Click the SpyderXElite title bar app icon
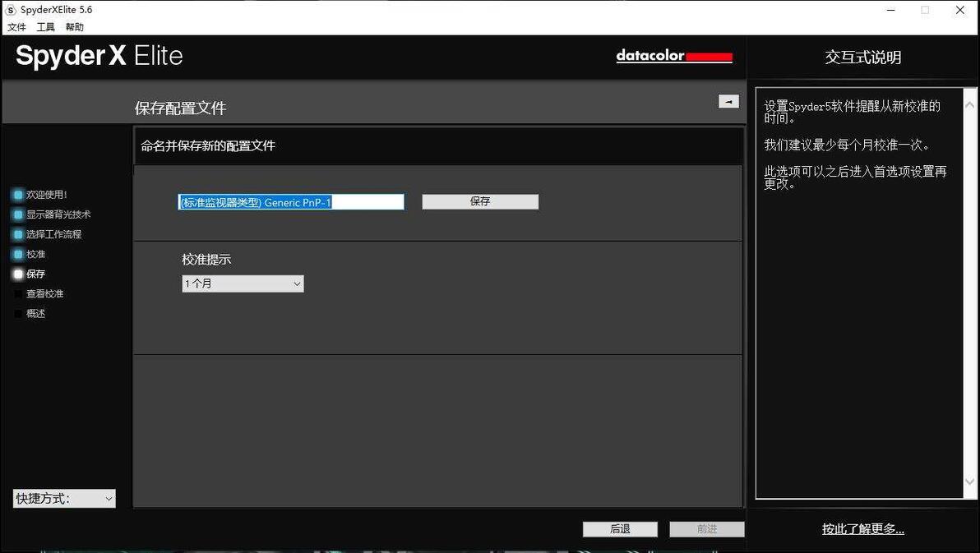This screenshot has height=553, width=980. click(x=11, y=10)
